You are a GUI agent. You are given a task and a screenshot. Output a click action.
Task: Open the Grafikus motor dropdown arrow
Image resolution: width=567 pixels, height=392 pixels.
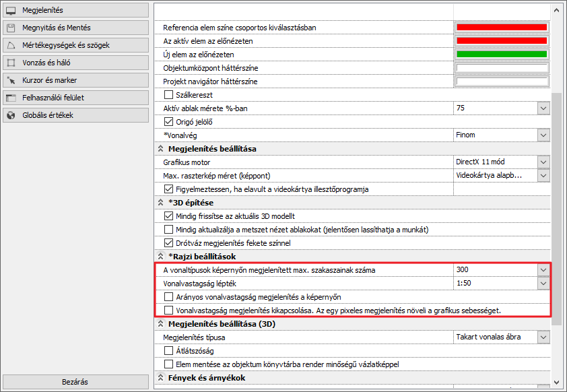[543, 162]
